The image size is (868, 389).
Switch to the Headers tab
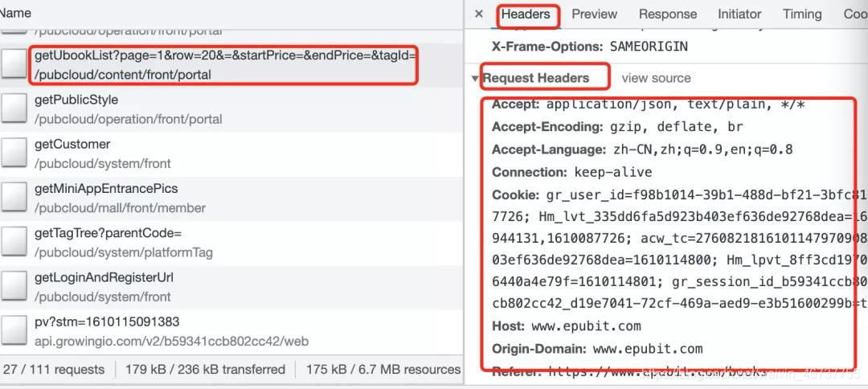[526, 14]
